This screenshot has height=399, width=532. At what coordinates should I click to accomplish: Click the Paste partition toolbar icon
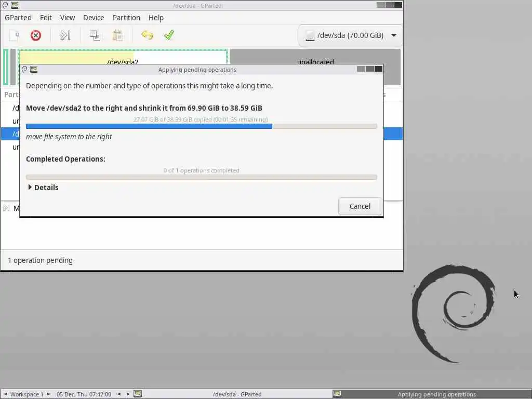pos(118,35)
